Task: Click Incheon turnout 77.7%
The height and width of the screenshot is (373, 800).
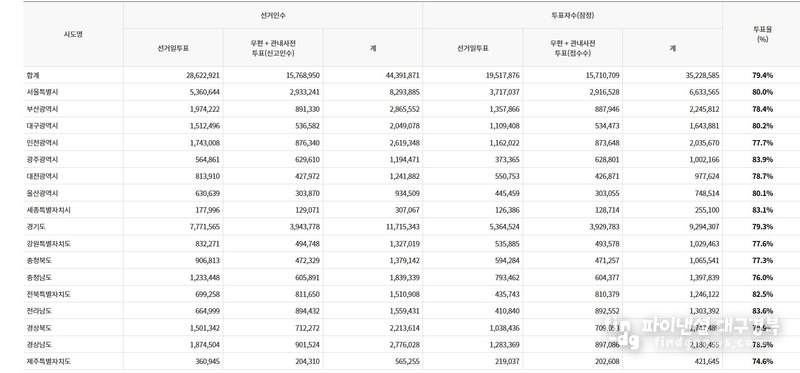Action: click(763, 142)
